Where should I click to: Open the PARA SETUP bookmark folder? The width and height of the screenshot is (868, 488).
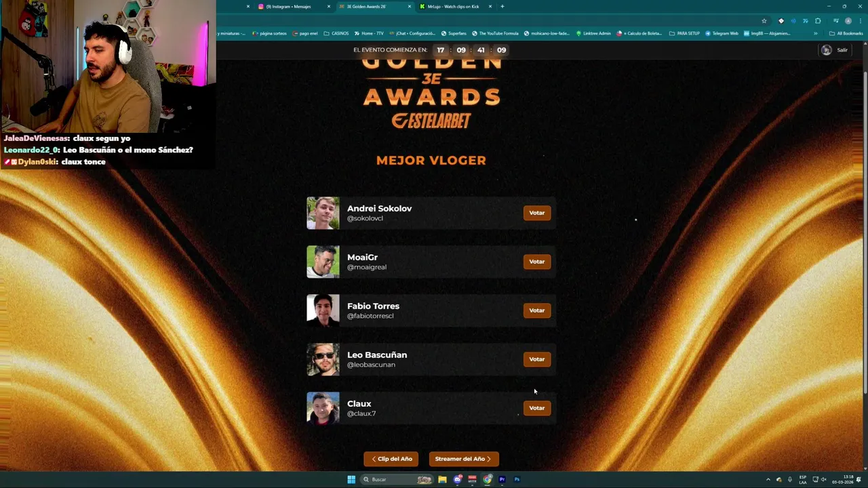(684, 33)
